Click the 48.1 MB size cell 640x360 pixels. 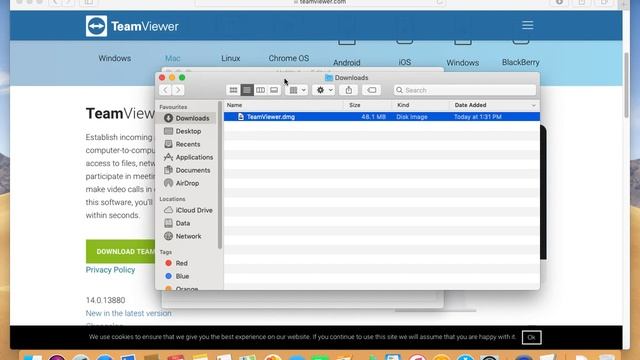click(373, 117)
